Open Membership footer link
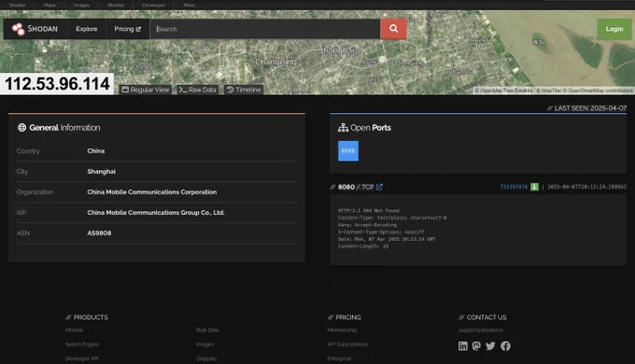635x364 pixels. click(x=342, y=330)
